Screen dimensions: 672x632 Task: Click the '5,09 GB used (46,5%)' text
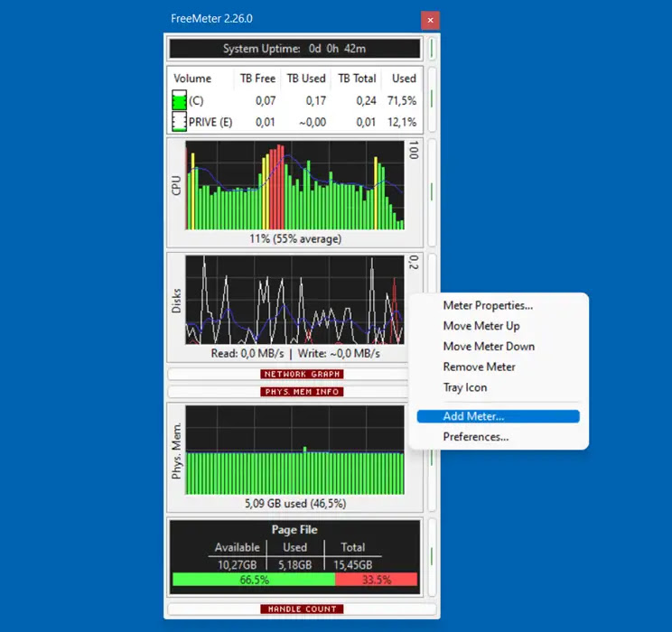click(295, 504)
